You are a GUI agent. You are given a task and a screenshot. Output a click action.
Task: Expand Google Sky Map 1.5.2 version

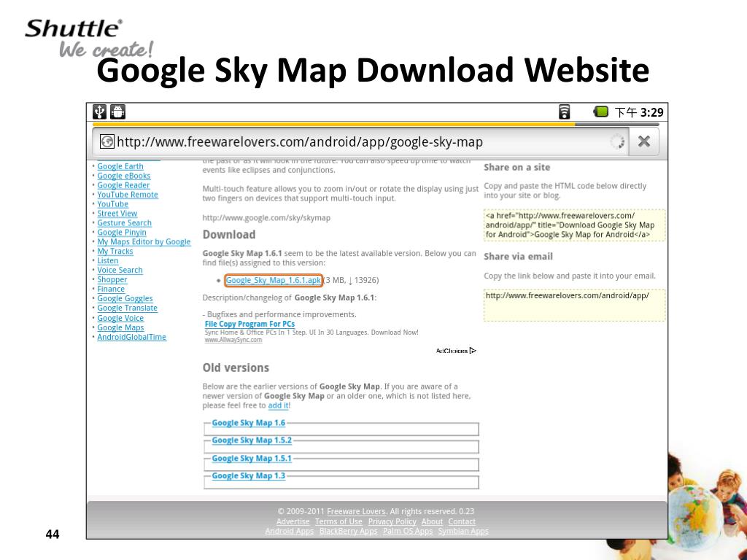click(252, 440)
